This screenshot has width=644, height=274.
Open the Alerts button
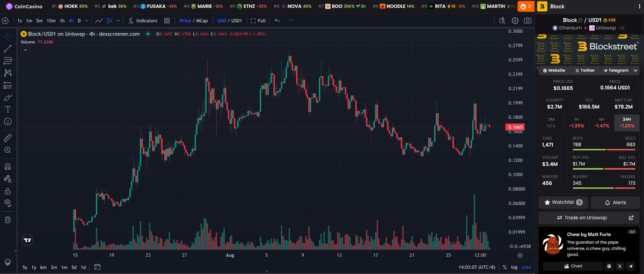pyautogui.click(x=615, y=203)
